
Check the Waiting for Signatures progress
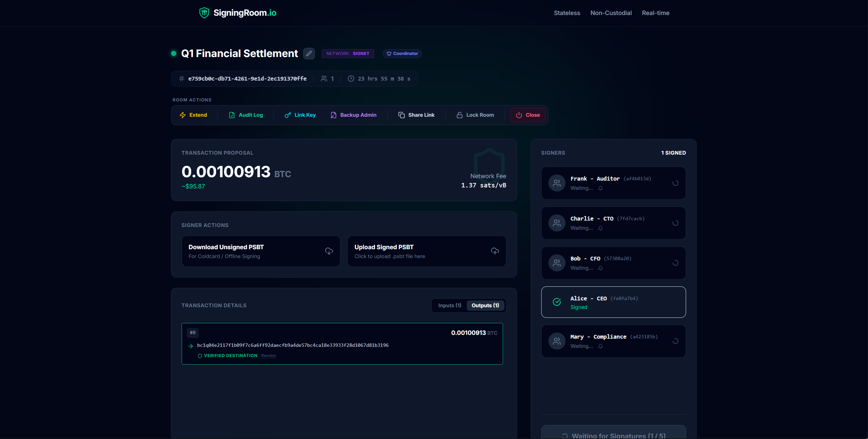(x=613, y=434)
